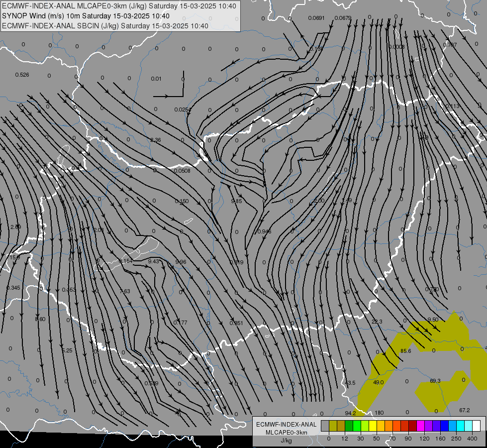Screen dimensions: 487x448
Task: Click the map value 22.3
Action: tap(377, 322)
